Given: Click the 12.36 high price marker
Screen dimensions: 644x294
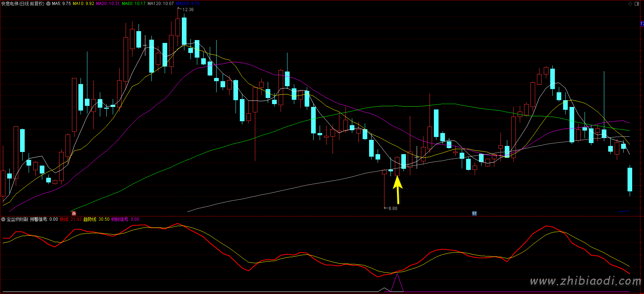Looking at the screenshot, I should [x=188, y=10].
